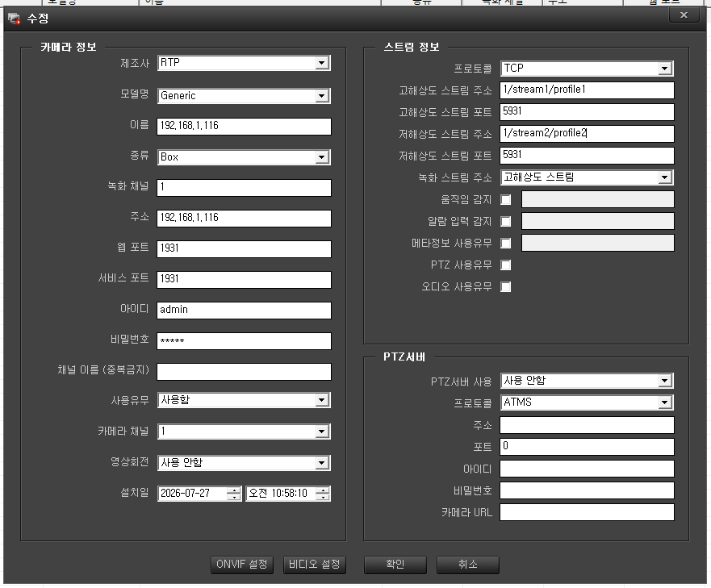
Task: Click the 서비스 포트 field
Action: (244, 279)
